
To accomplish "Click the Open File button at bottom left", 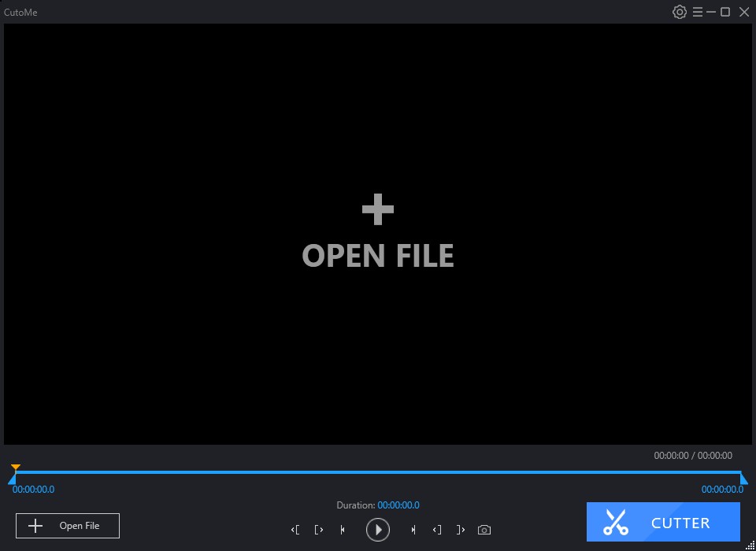I will tap(67, 525).
